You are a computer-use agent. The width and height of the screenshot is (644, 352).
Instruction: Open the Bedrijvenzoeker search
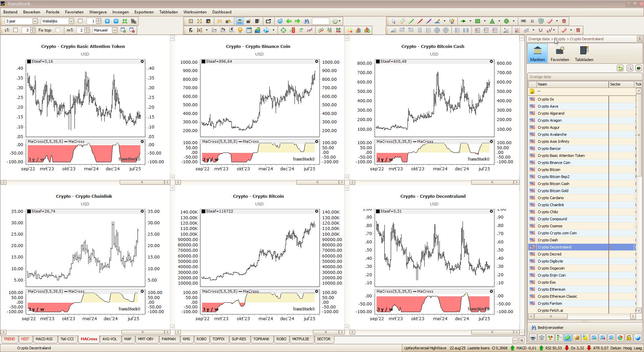pyautogui.click(x=548, y=328)
